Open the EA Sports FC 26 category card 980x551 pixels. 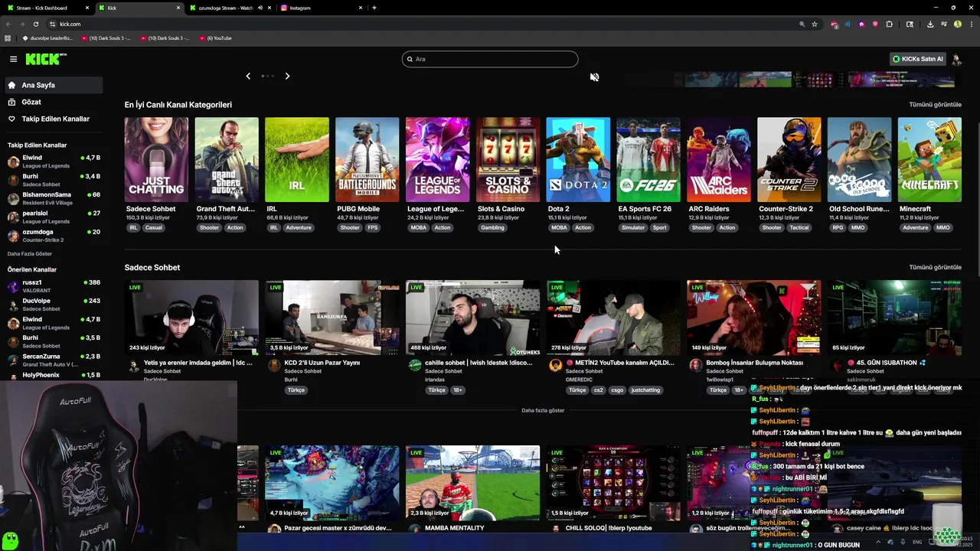648,159
